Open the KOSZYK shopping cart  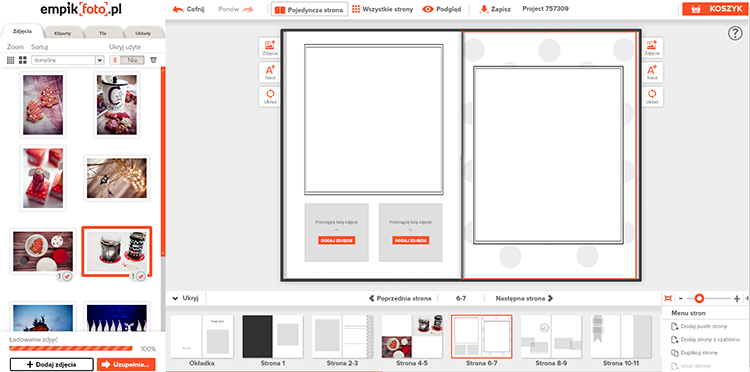tap(716, 9)
